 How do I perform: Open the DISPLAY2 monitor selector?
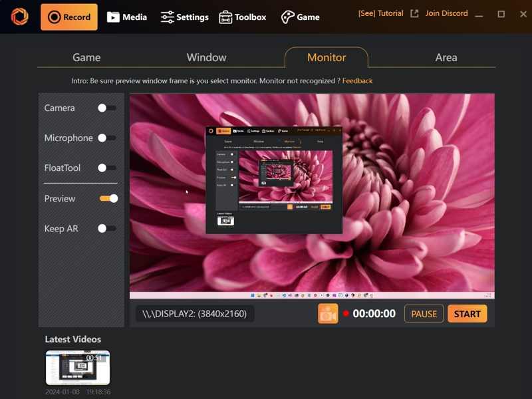(195, 313)
